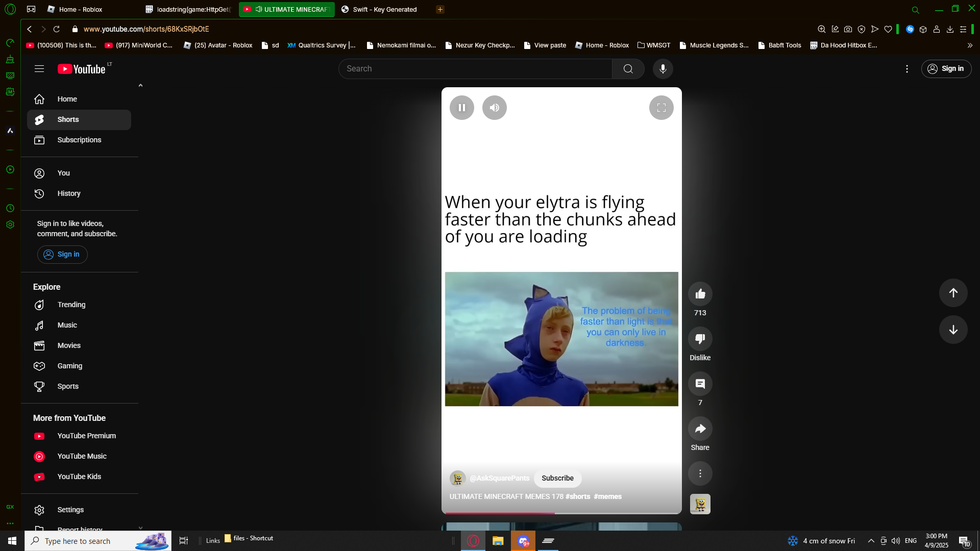Open File Explorer from the taskbar

click(x=498, y=541)
